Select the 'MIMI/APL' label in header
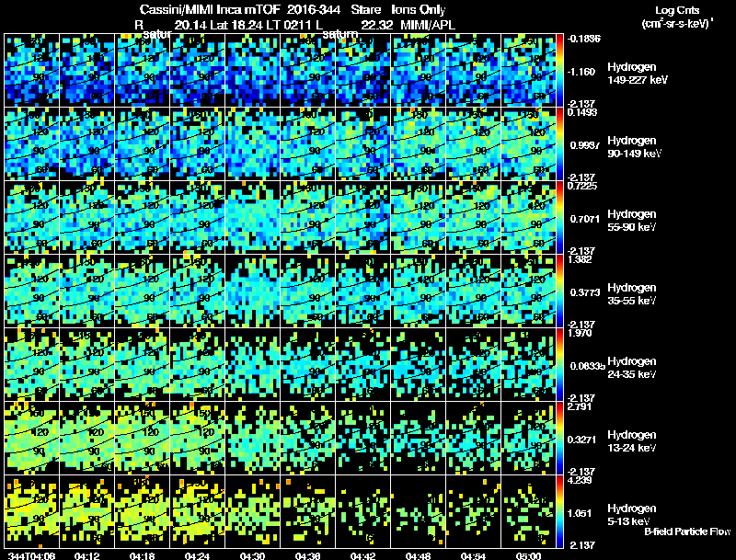Image resolution: width=736 pixels, height=560 pixels. pos(427,25)
